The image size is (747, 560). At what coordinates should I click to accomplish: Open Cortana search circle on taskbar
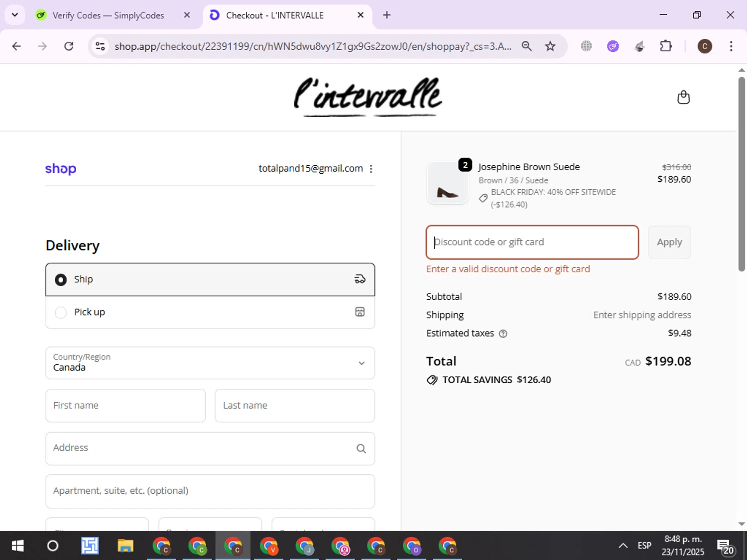tap(52, 546)
